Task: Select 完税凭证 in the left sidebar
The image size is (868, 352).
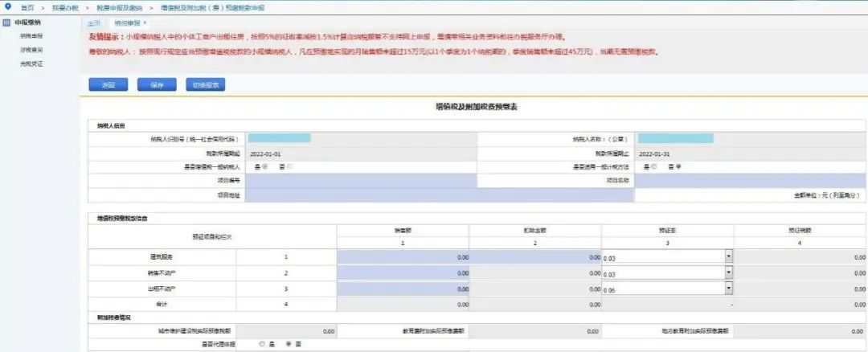Action: pyautogui.click(x=31, y=63)
